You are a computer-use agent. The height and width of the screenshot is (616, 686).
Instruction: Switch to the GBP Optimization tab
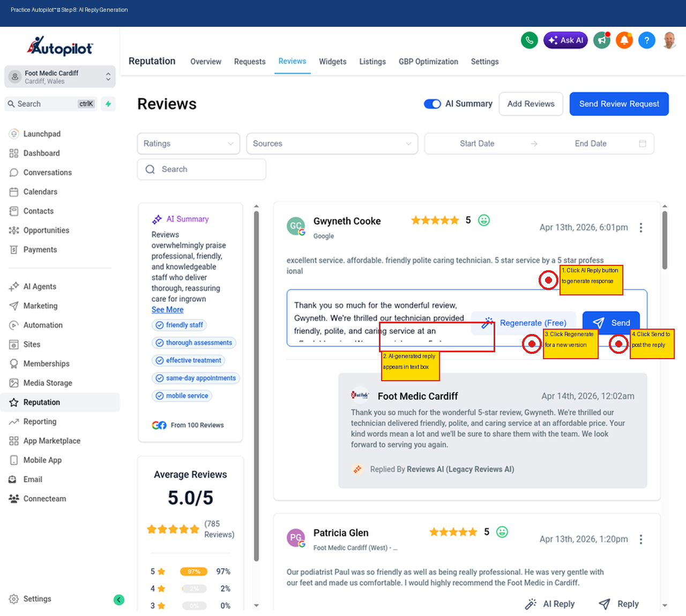(x=428, y=62)
